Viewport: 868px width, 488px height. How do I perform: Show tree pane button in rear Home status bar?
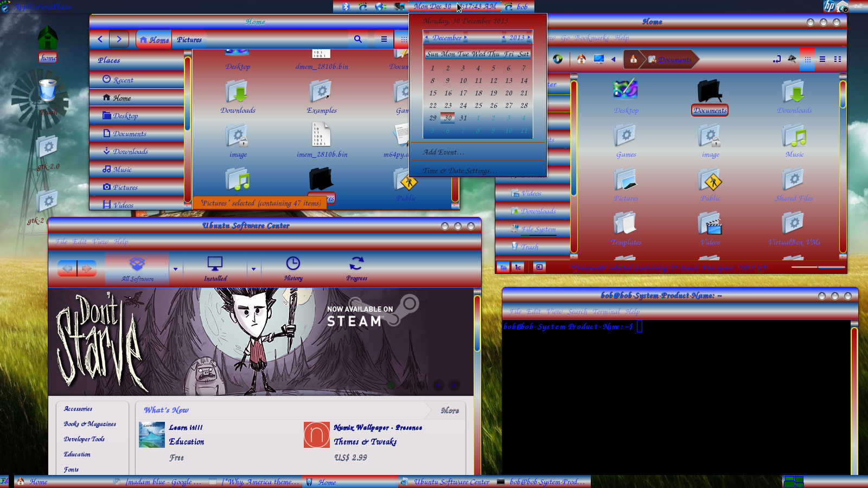click(518, 267)
